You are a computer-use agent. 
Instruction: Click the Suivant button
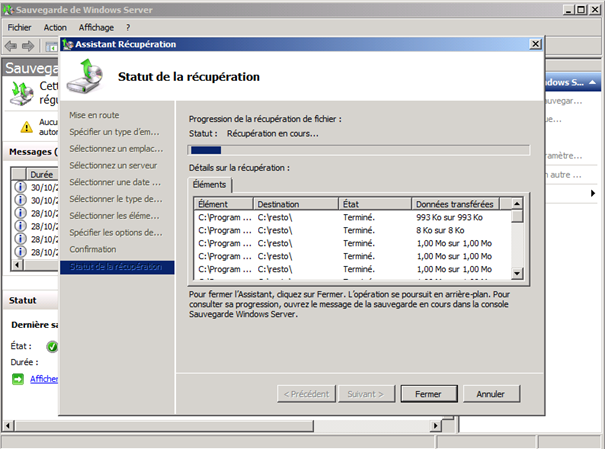tap(366, 394)
